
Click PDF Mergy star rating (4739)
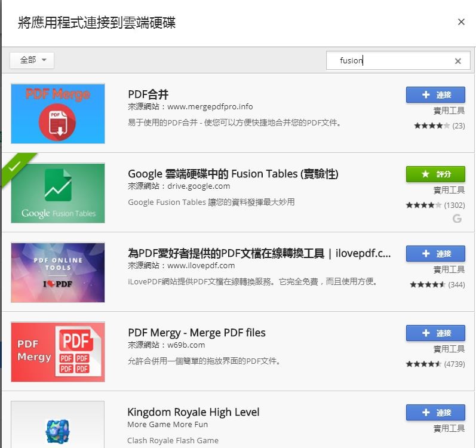(435, 364)
